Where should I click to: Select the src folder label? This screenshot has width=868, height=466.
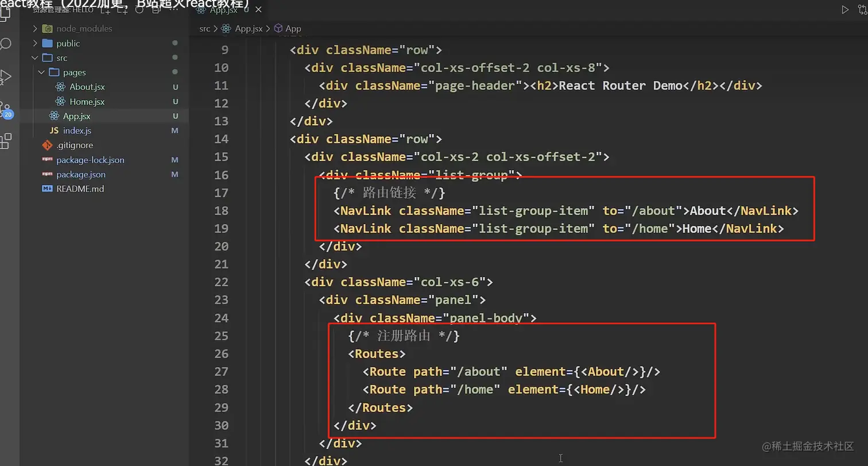click(x=62, y=58)
